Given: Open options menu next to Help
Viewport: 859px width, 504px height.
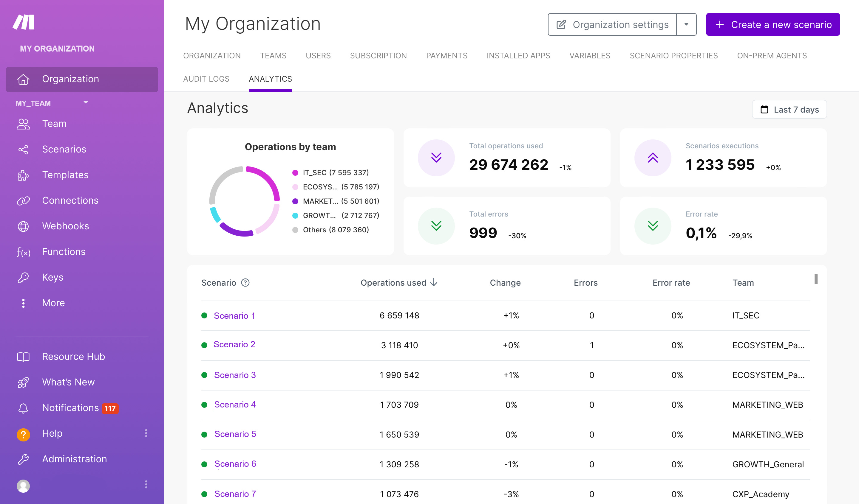Looking at the screenshot, I should click(x=146, y=433).
